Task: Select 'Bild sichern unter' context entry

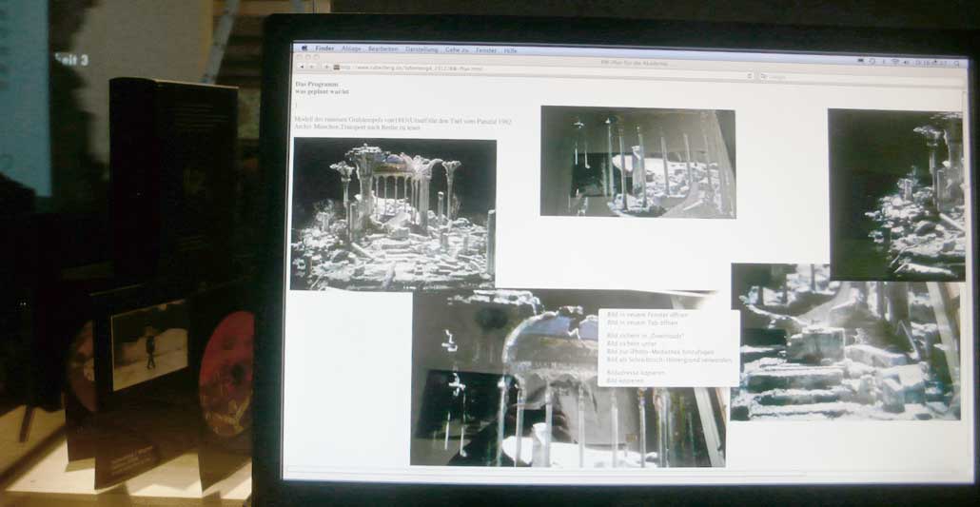Action: click(x=634, y=343)
